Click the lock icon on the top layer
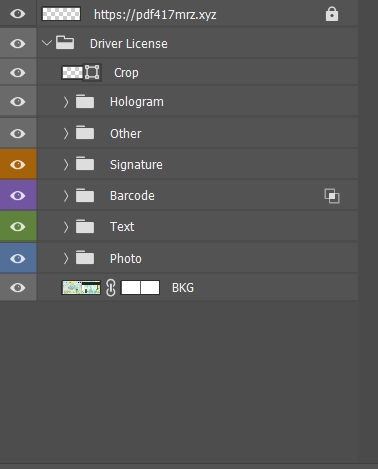The height and width of the screenshot is (469, 378). tap(332, 15)
